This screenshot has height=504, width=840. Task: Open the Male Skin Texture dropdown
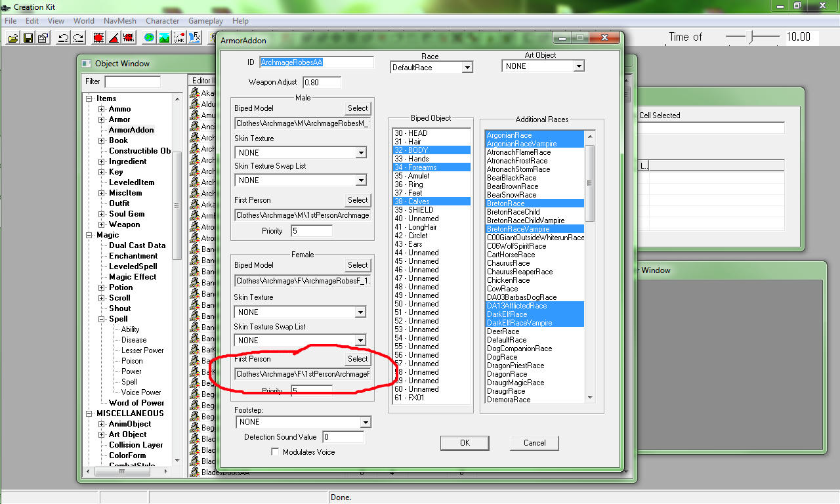(x=300, y=152)
